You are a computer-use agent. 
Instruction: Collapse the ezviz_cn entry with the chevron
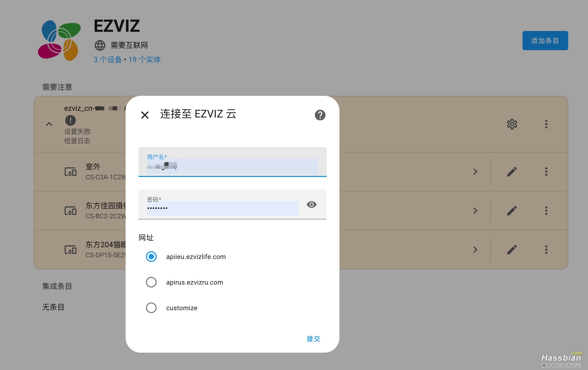pyautogui.click(x=49, y=124)
